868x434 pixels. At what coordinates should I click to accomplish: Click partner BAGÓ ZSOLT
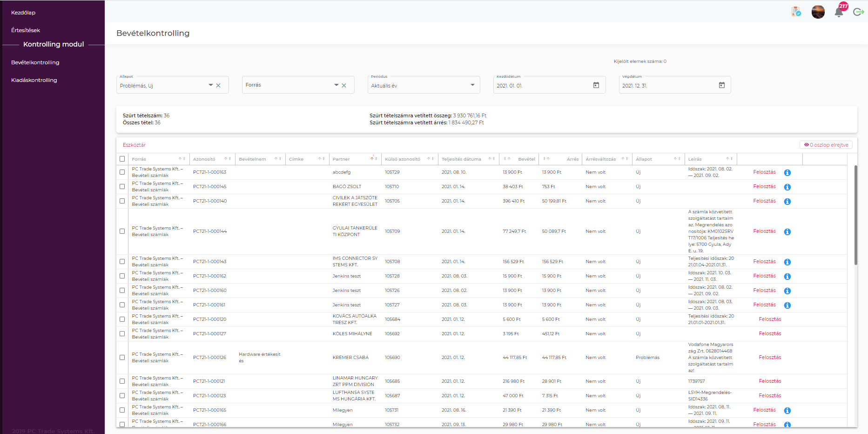pyautogui.click(x=347, y=187)
